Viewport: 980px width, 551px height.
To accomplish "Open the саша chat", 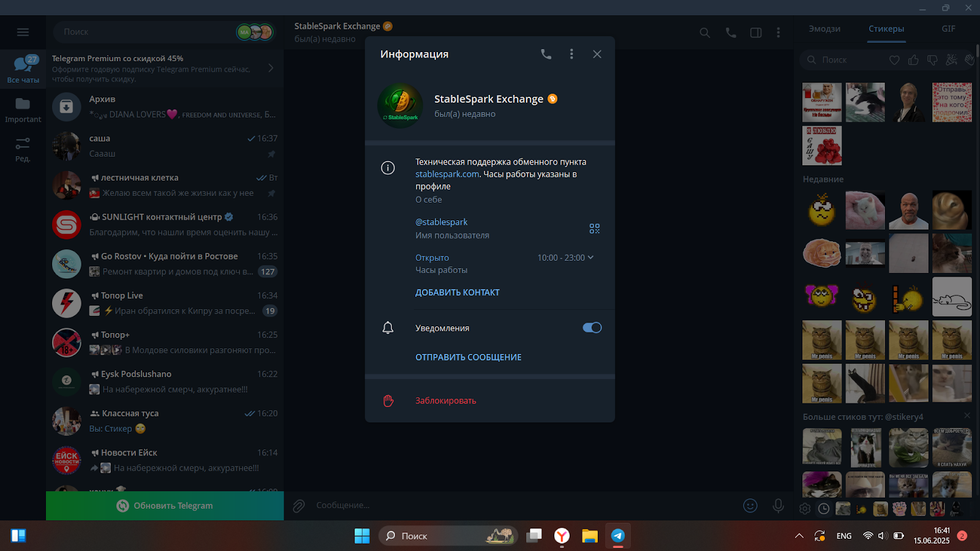I will pyautogui.click(x=164, y=146).
